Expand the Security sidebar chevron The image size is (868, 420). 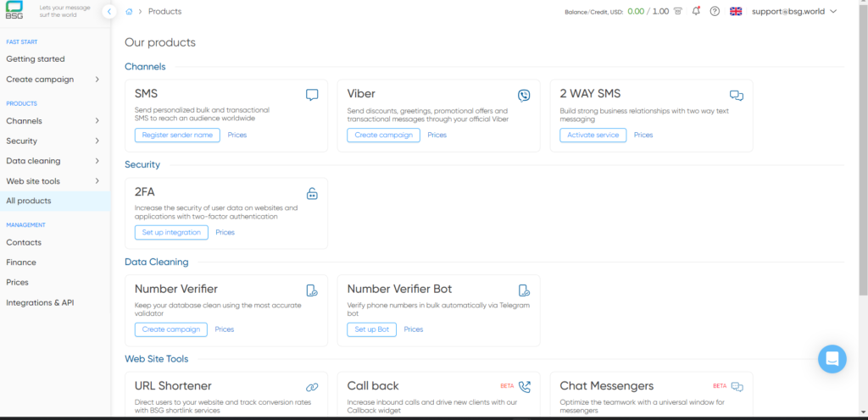(x=97, y=141)
